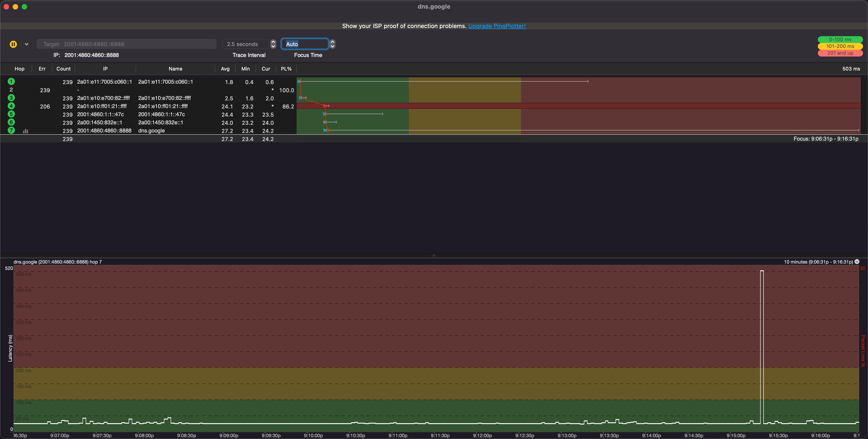
Task: Toggle the hop 7 timeline graph bar icon
Action: click(26, 131)
